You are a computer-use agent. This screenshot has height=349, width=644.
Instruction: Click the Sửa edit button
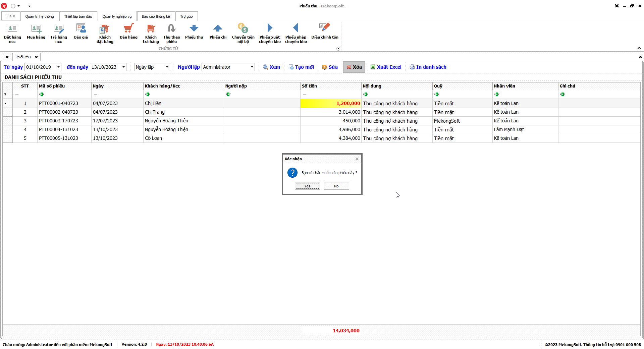tap(330, 67)
